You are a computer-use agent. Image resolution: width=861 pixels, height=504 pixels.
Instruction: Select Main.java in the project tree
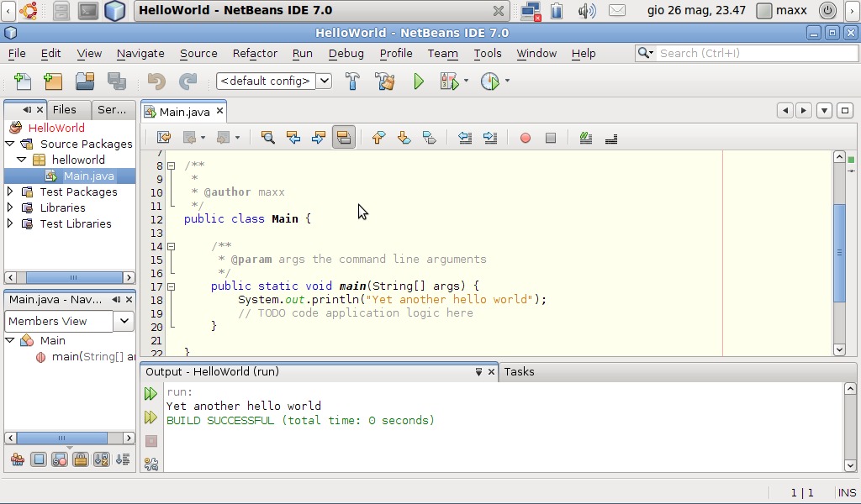88,176
